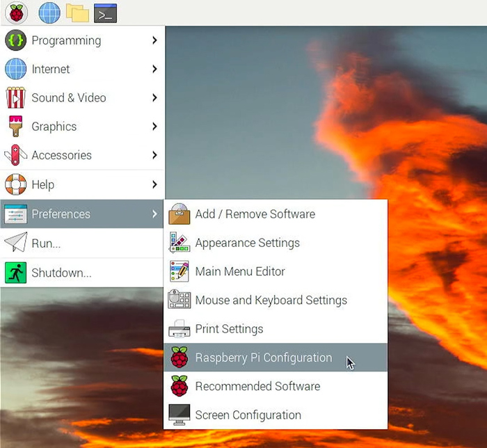This screenshot has height=448, width=487.
Task: Click the Screen Configuration monitor icon
Action: coord(179,415)
